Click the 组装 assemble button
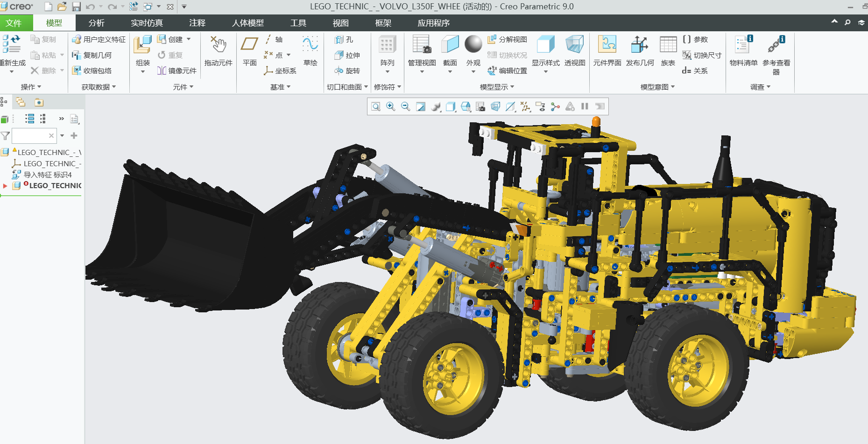Image resolution: width=868 pixels, height=444 pixels. 142,54
